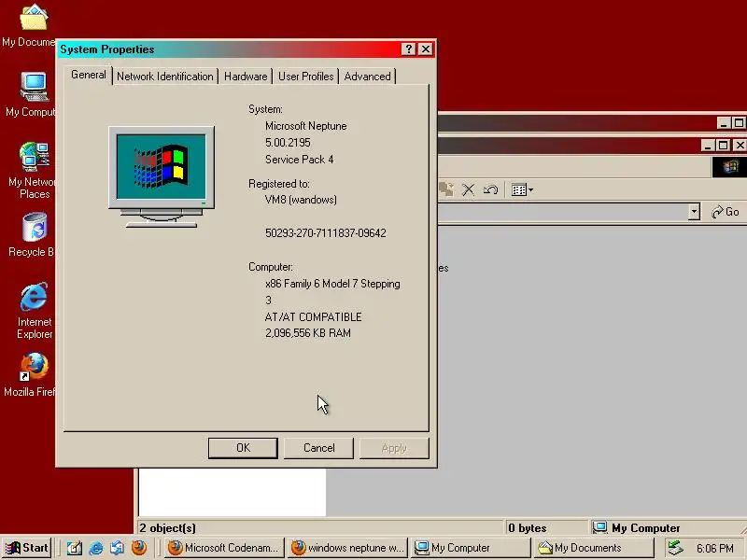
Task: Switch to My Documents taskbar button
Action: coord(595,548)
